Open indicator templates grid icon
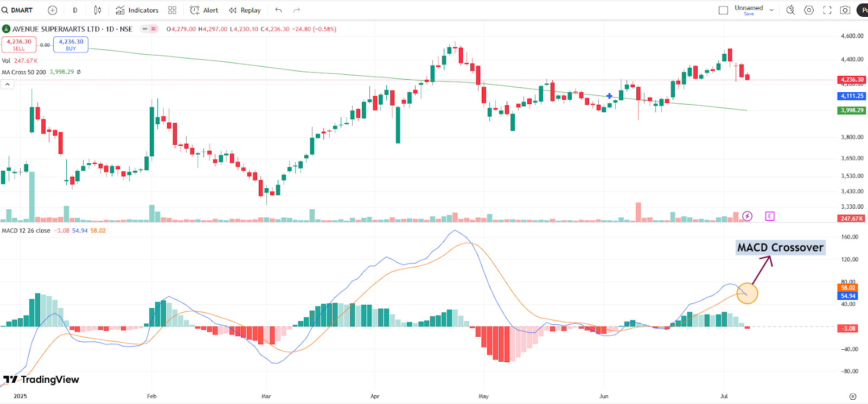The height and width of the screenshot is (404, 868). (x=173, y=10)
